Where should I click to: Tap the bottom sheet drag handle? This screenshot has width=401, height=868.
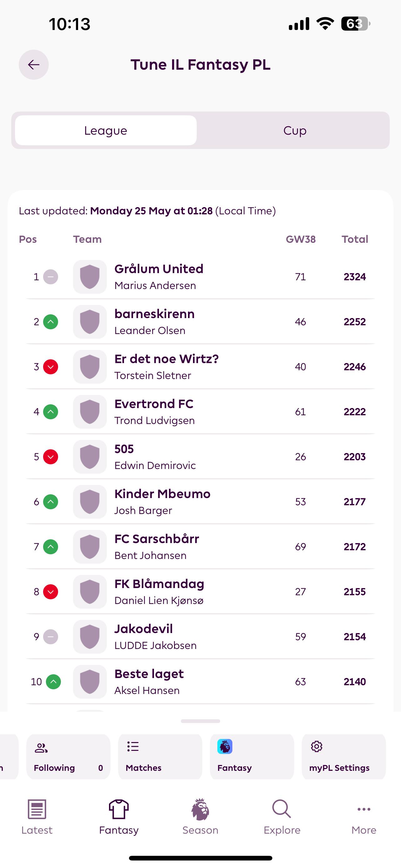[x=200, y=721]
